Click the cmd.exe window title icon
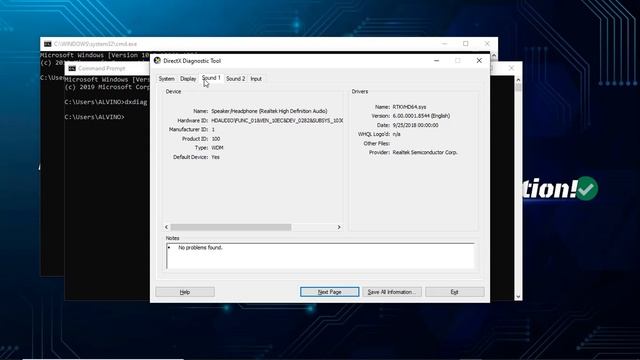 point(47,44)
